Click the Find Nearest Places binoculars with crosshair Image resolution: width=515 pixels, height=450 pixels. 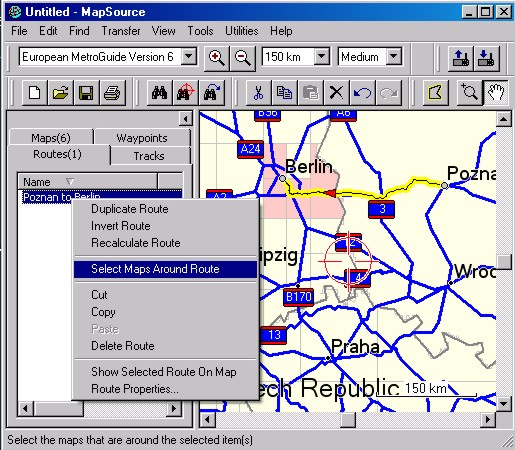click(x=185, y=92)
